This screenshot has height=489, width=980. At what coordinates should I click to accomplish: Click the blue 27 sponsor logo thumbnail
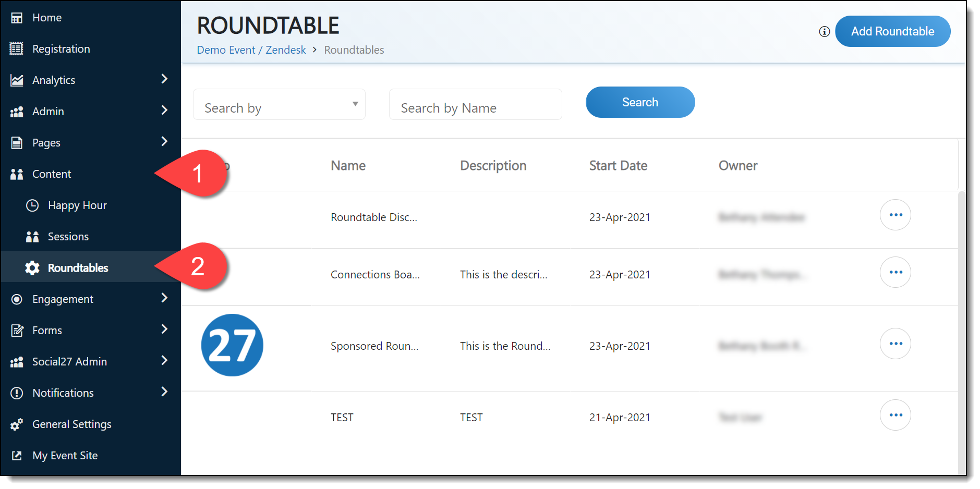click(x=232, y=345)
